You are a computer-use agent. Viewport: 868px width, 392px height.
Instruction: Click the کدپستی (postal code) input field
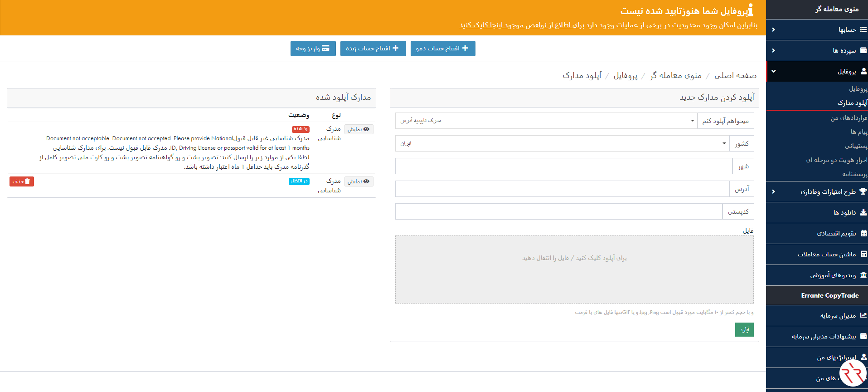coord(559,211)
